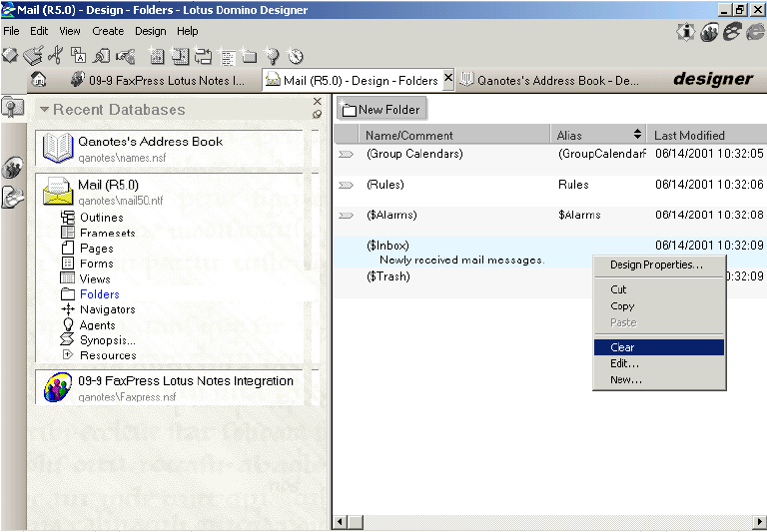
Task: Close the Mail (R5.0) Design tab
Action: (448, 79)
